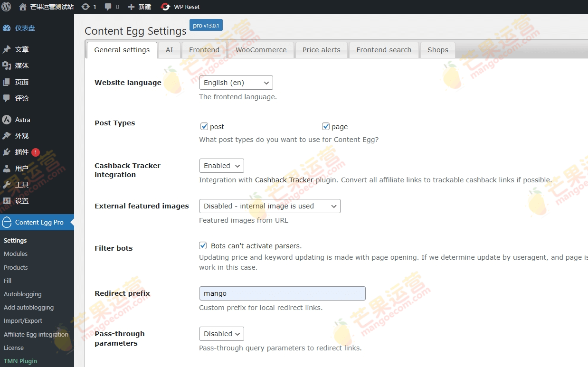The height and width of the screenshot is (367, 588).
Task: Click the updates refresh icon in admin bar
Action: point(85,7)
